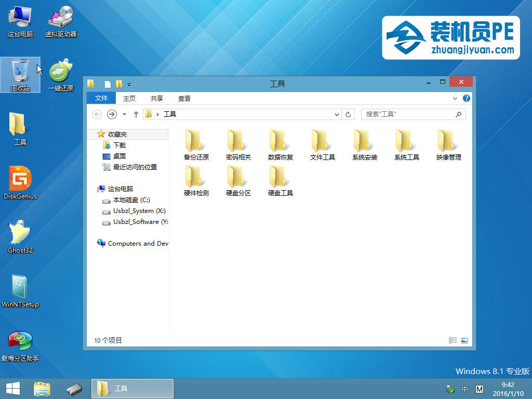Open the 主页 ribbon tab
The height and width of the screenshot is (399, 532).
[x=129, y=98]
